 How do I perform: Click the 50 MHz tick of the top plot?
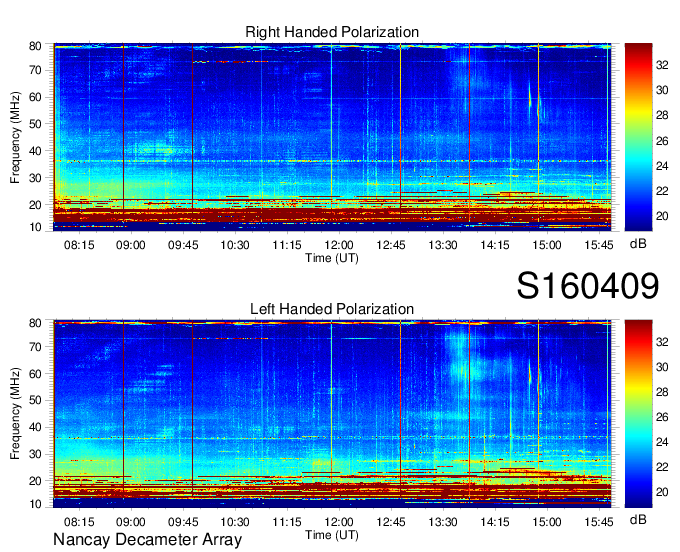(35, 124)
